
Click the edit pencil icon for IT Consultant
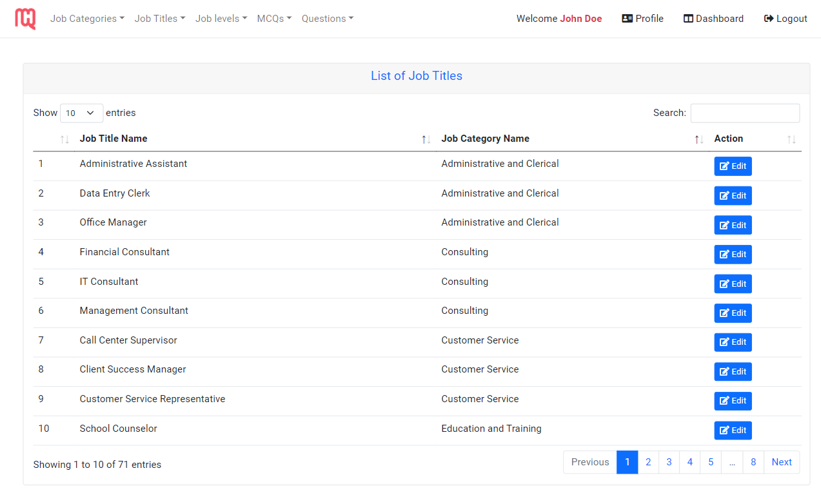click(x=725, y=284)
